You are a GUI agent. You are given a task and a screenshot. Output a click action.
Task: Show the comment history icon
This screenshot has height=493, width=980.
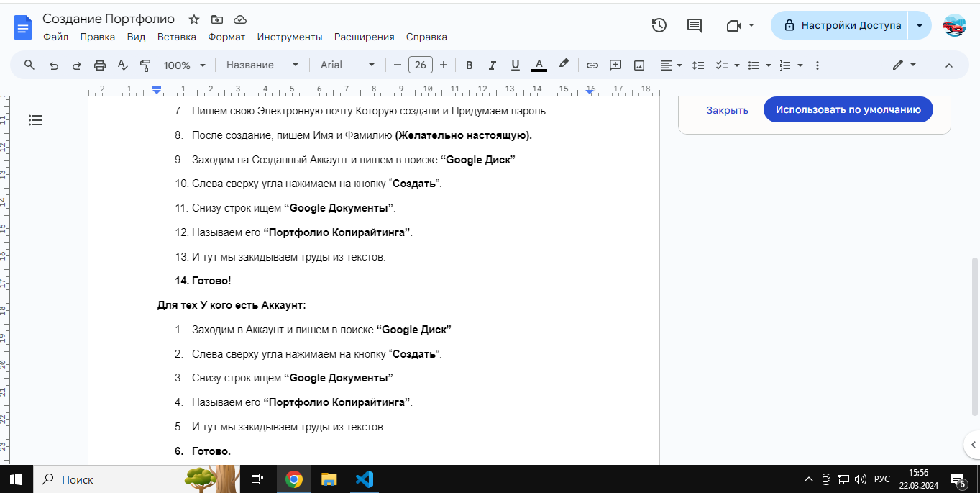(x=695, y=26)
